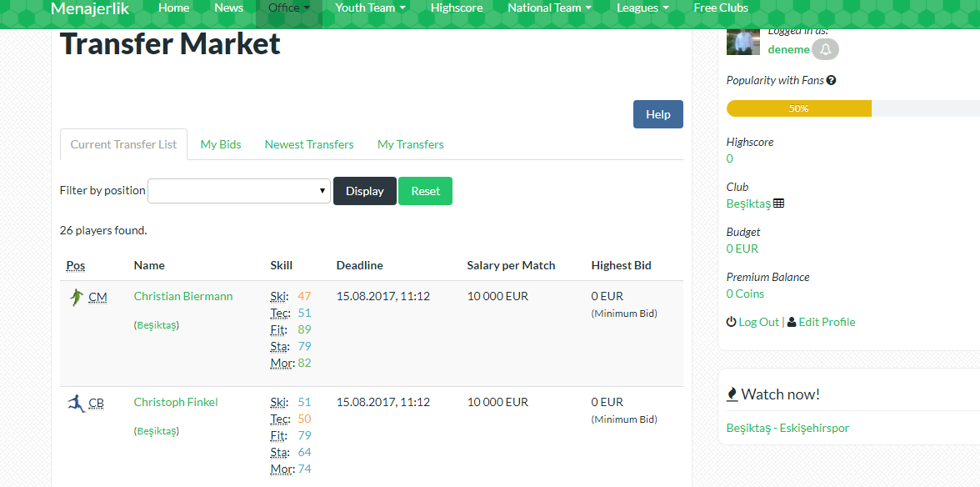Open News in the navbar
Image resolution: width=980 pixels, height=487 pixels.
point(228,8)
